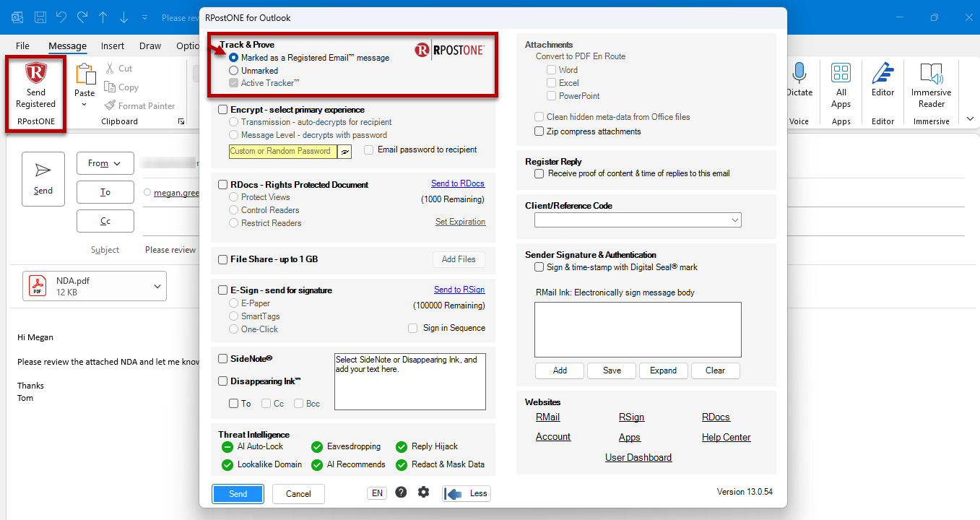980x520 pixels.
Task: Click the Dictate microphone icon
Action: click(799, 74)
